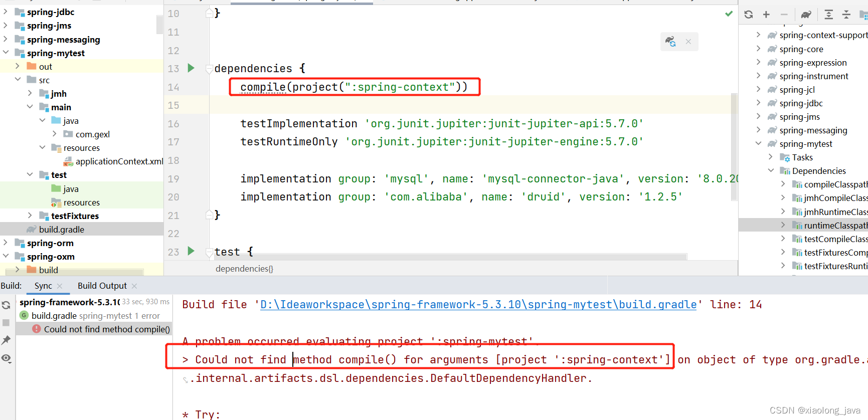Screen dimensions: 868x420
Task: Click the Gradle expand all icon
Action: point(829,15)
